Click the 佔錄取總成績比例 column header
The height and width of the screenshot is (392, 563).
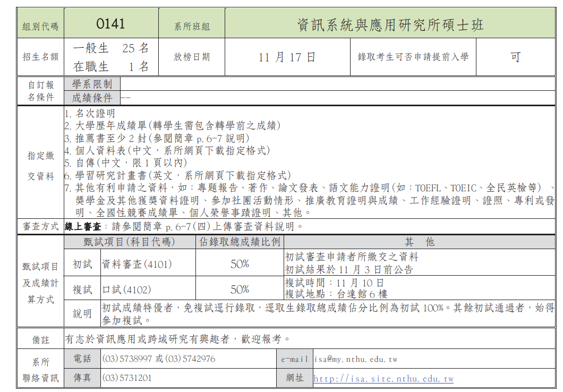240,242
